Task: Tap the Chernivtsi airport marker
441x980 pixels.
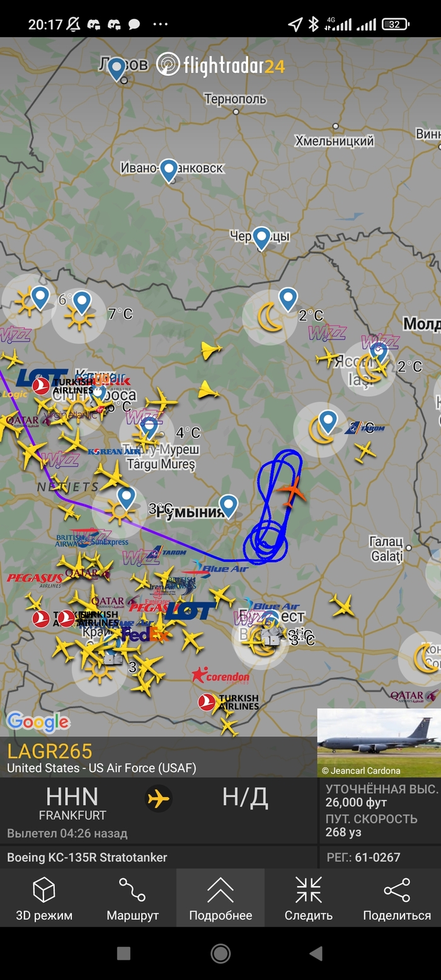Action: (261, 239)
